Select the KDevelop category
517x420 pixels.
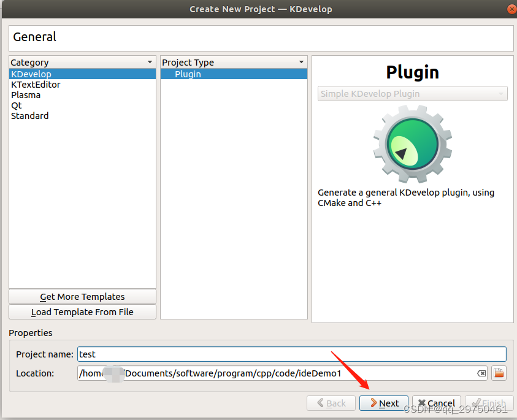coord(82,74)
